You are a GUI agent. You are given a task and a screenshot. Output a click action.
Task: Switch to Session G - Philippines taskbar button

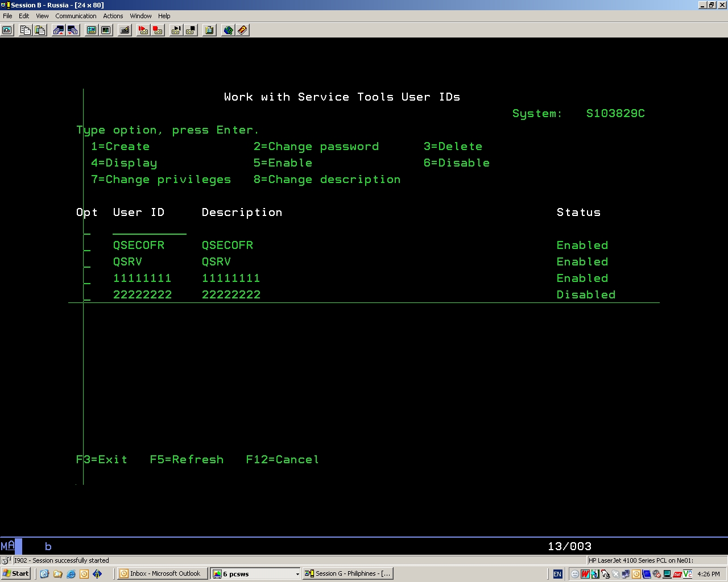tap(348, 573)
